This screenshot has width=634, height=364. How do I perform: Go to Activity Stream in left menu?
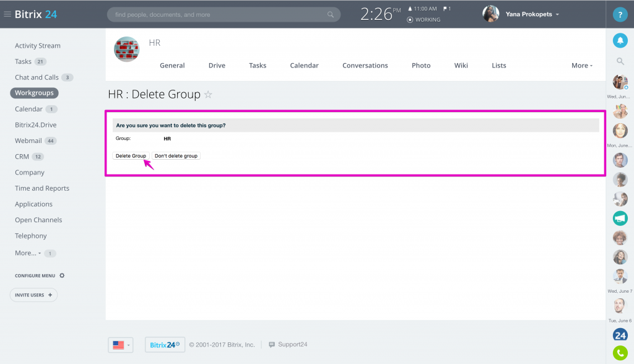[x=38, y=46]
